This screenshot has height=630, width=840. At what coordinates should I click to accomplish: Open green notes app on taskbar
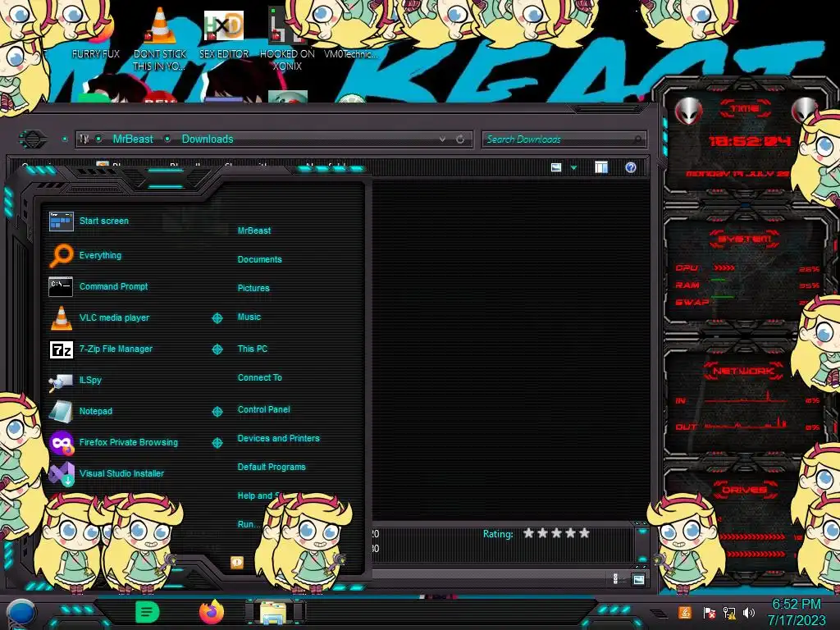click(148, 612)
